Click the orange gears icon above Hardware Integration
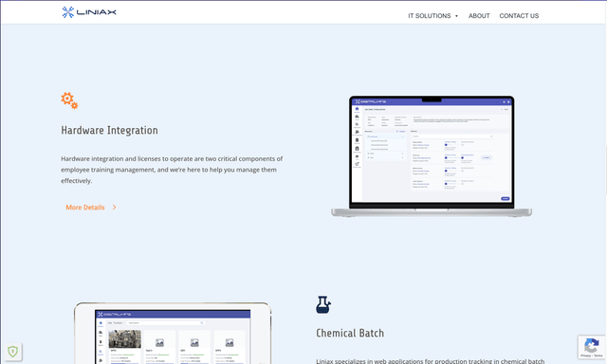Image resolution: width=607 pixels, height=364 pixels. (69, 100)
